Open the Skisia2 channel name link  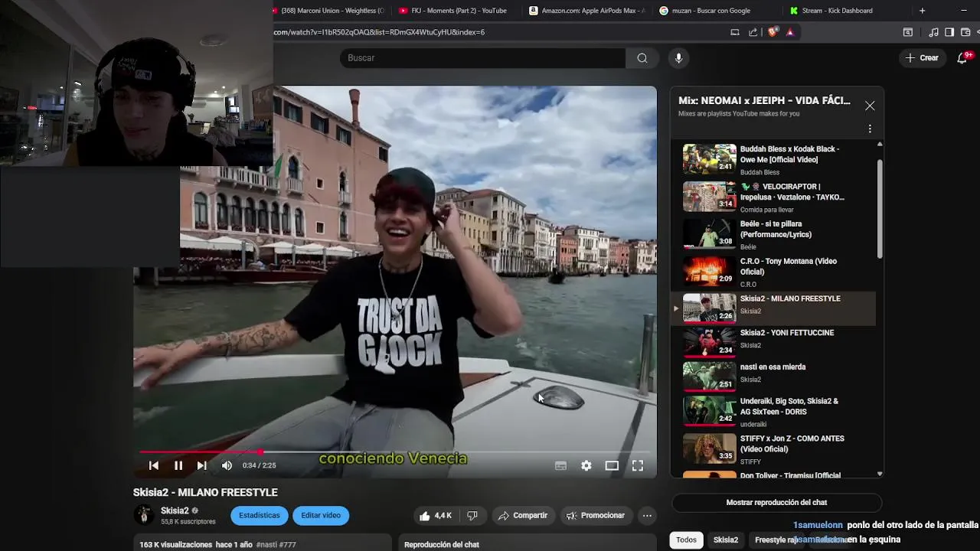coord(175,510)
